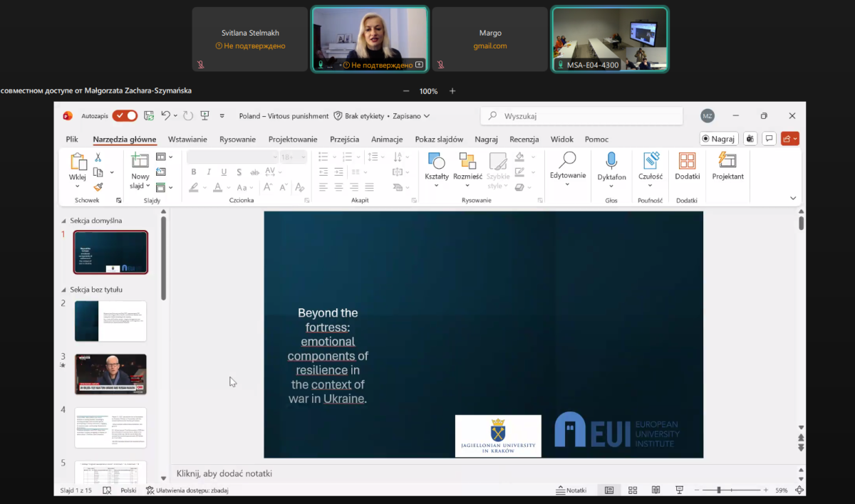Open the Dodatki add-ins icon
The width and height of the screenshot is (855, 504).
point(687,161)
